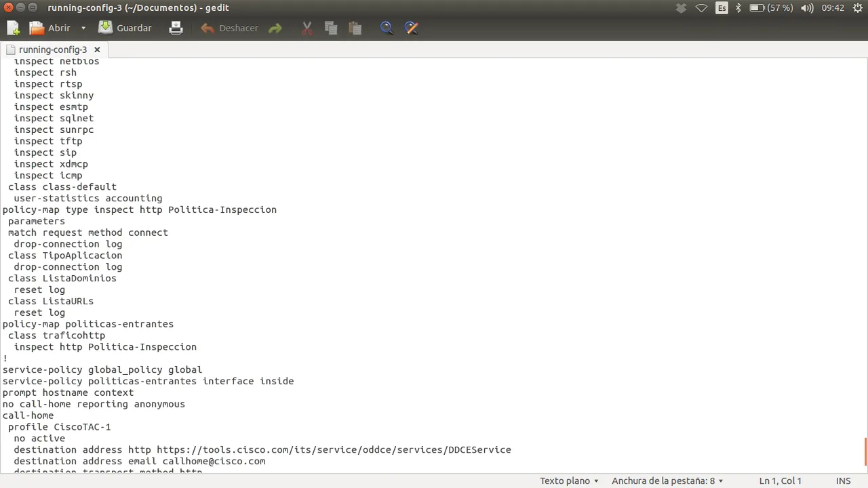Image resolution: width=868 pixels, height=488 pixels.
Task: Print the document with the printer icon
Action: coord(176,28)
